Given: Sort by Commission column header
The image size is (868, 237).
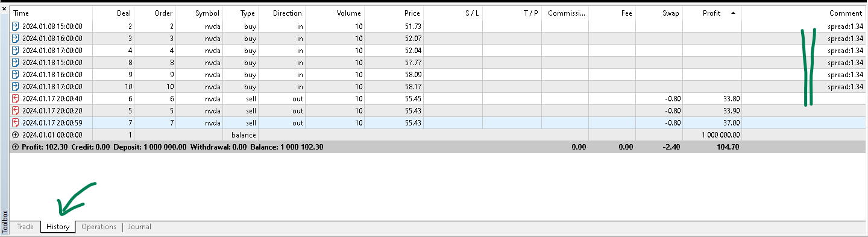Looking at the screenshot, I should (x=565, y=13).
